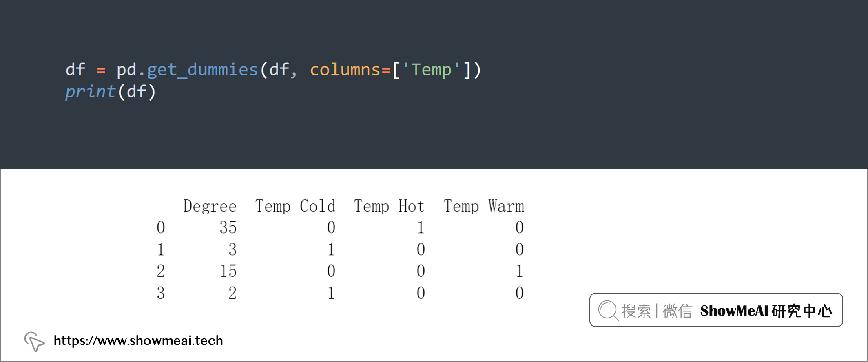This screenshot has width=868, height=362.
Task: Open the https://www.showmeai.tech link
Action: pos(138,340)
